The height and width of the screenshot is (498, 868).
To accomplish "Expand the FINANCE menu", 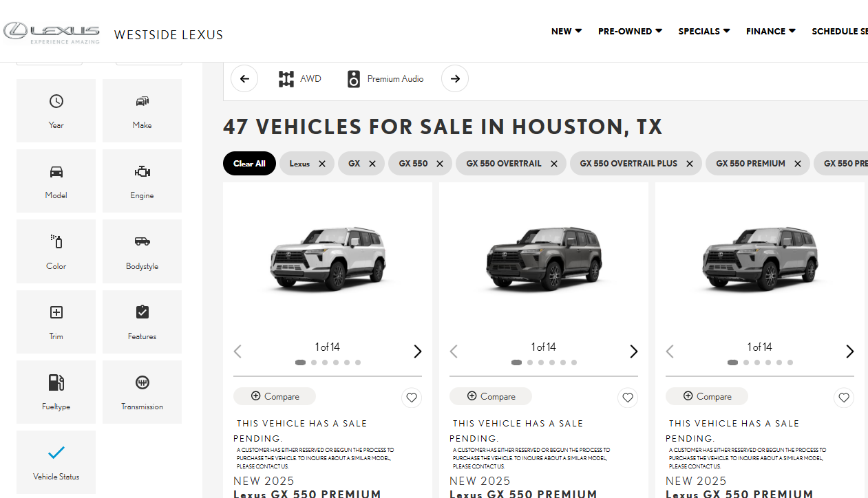I will point(771,31).
